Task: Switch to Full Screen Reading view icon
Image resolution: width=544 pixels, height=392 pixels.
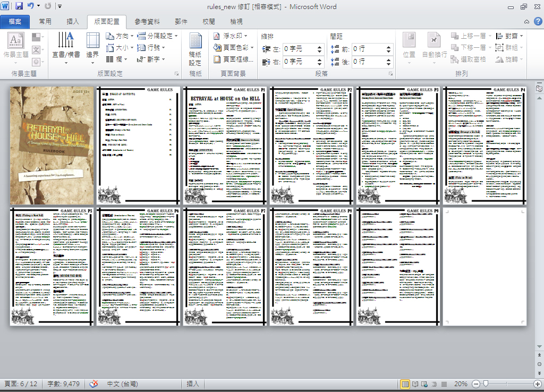Action: [415, 384]
